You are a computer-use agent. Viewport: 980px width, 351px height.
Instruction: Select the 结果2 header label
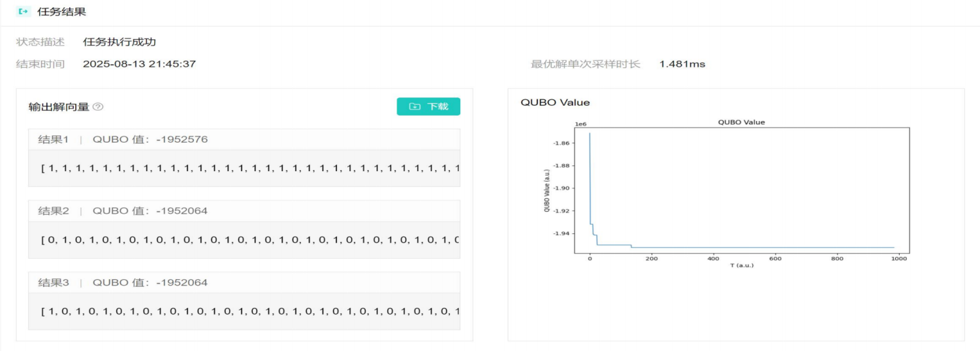click(54, 210)
